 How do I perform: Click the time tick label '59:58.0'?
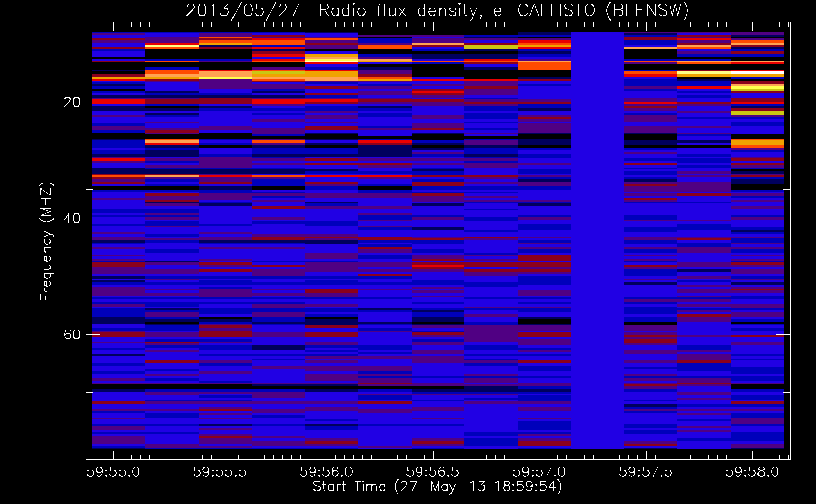[x=752, y=472]
